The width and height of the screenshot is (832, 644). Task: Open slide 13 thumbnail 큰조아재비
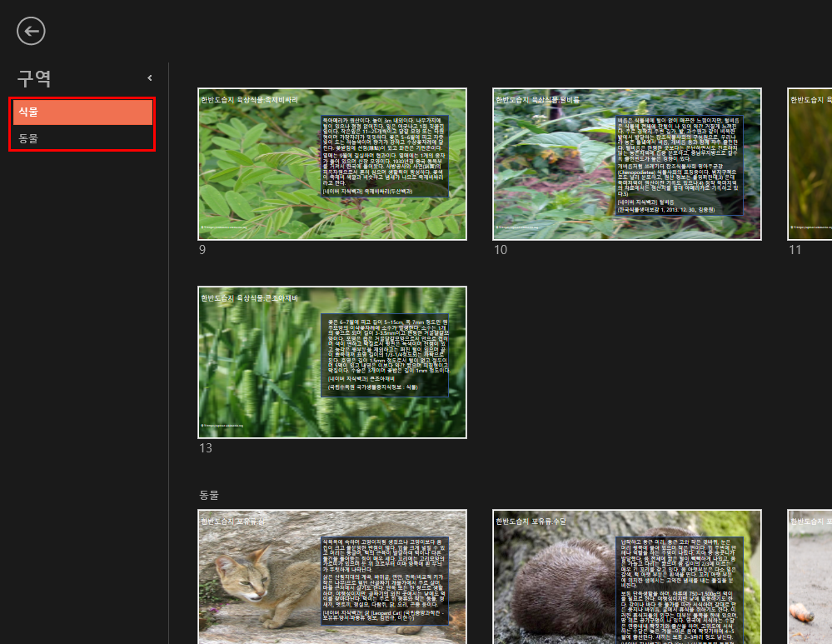pyautogui.click(x=332, y=362)
